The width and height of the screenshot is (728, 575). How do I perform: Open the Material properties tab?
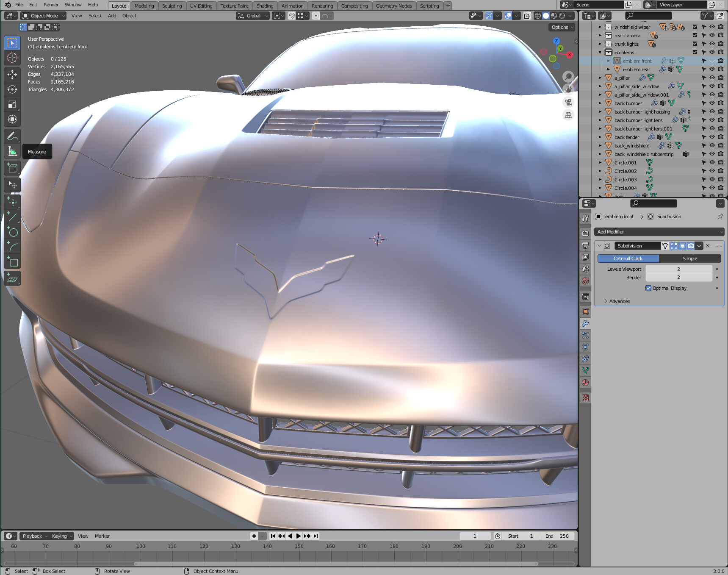click(585, 383)
